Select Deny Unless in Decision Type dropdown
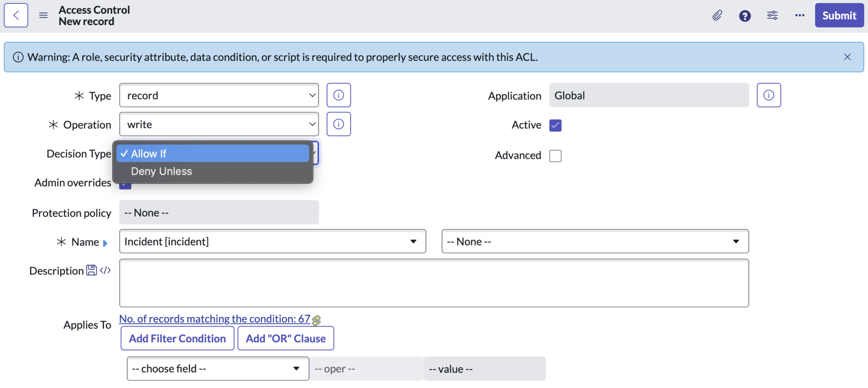This screenshot has width=868, height=388. (x=161, y=171)
